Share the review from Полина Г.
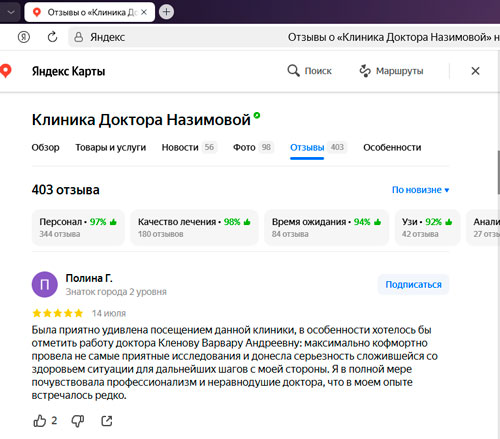Viewport: 500px width, 439px height. tap(107, 421)
